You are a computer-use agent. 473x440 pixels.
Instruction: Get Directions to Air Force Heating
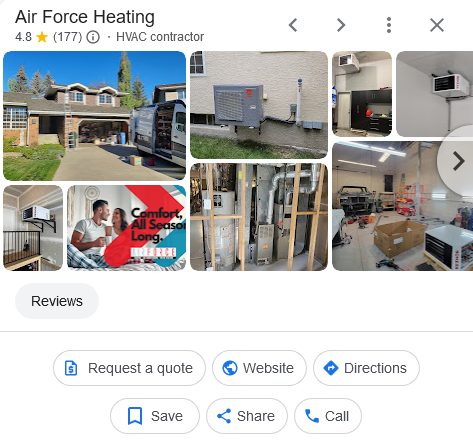(366, 368)
